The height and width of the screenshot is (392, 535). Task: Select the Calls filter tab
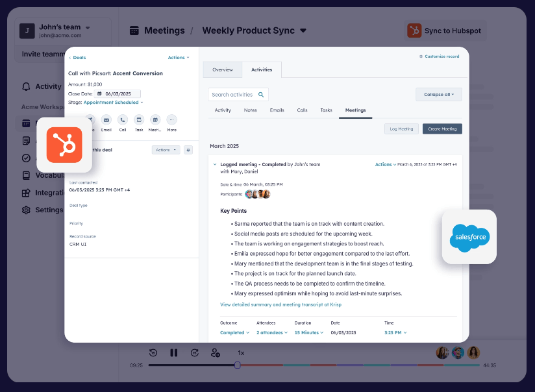point(303,110)
